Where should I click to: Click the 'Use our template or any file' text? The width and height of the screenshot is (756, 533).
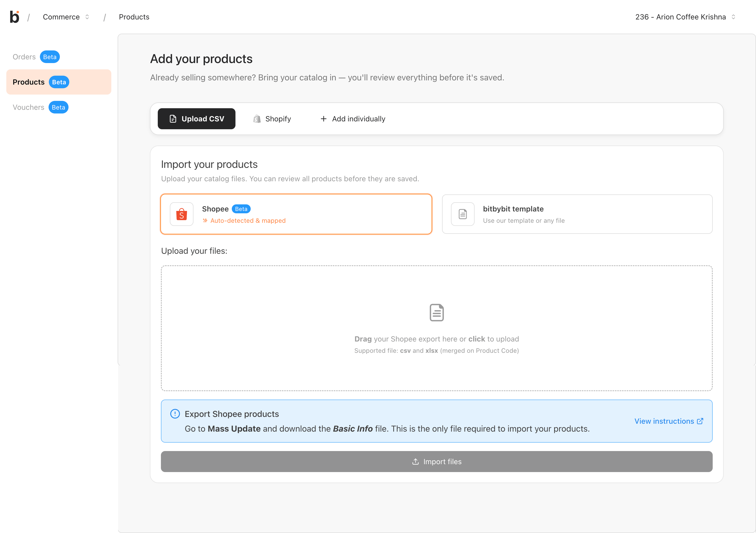pos(523,220)
